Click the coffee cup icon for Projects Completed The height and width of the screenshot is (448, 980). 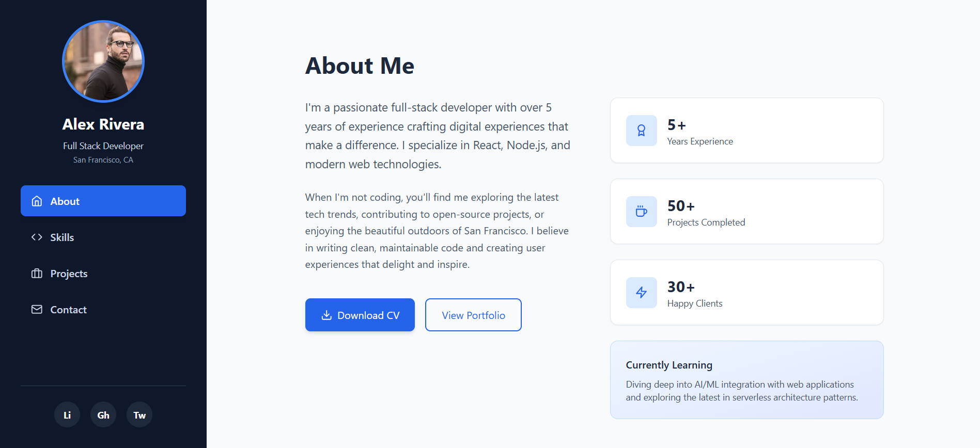[x=641, y=212]
